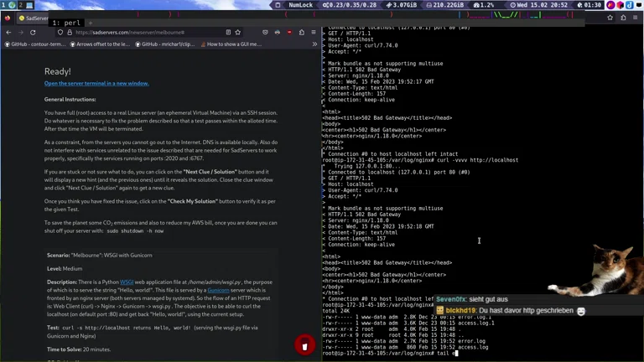Click the red cube tray icon

621,5
